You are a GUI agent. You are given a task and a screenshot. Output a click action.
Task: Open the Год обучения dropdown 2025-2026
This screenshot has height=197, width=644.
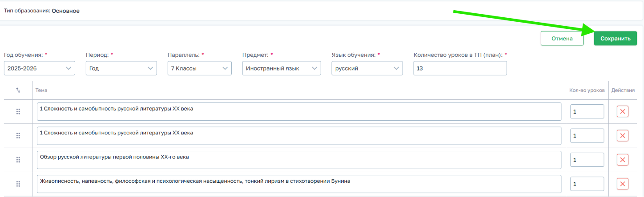(x=40, y=68)
